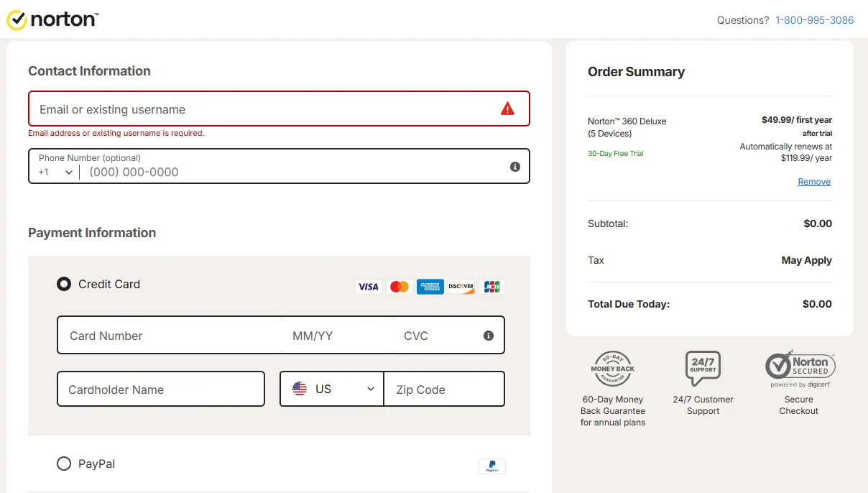
Task: Click the phone number info icon
Action: 514,166
